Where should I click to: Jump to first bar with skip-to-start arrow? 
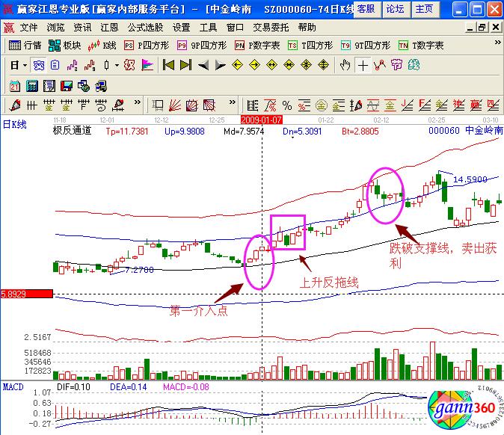(x=168, y=65)
